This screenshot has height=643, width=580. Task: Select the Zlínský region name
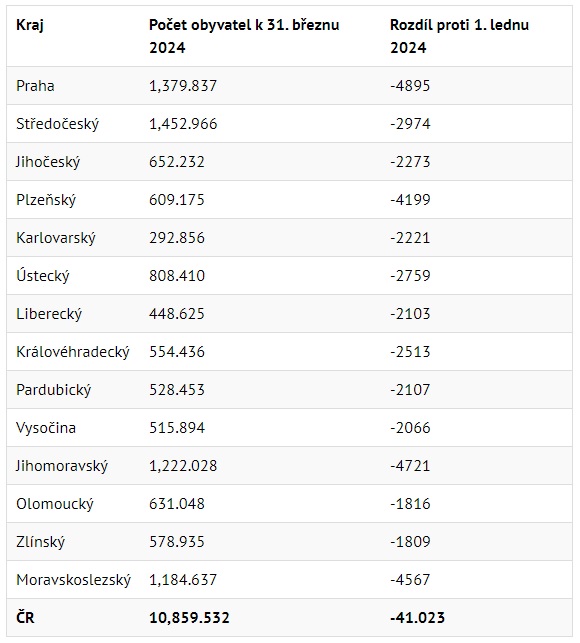41,542
